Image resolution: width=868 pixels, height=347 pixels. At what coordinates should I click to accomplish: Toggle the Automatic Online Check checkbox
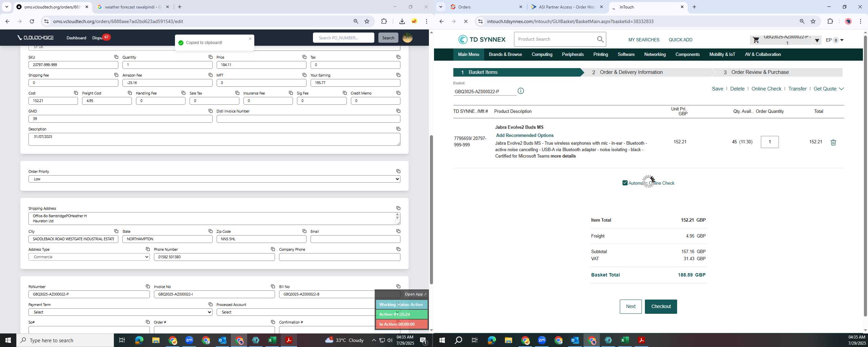(625, 183)
